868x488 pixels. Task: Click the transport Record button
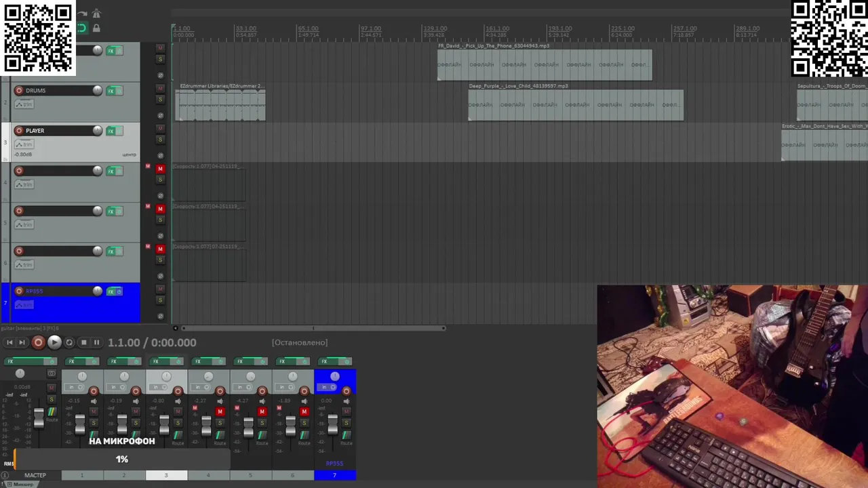click(39, 342)
